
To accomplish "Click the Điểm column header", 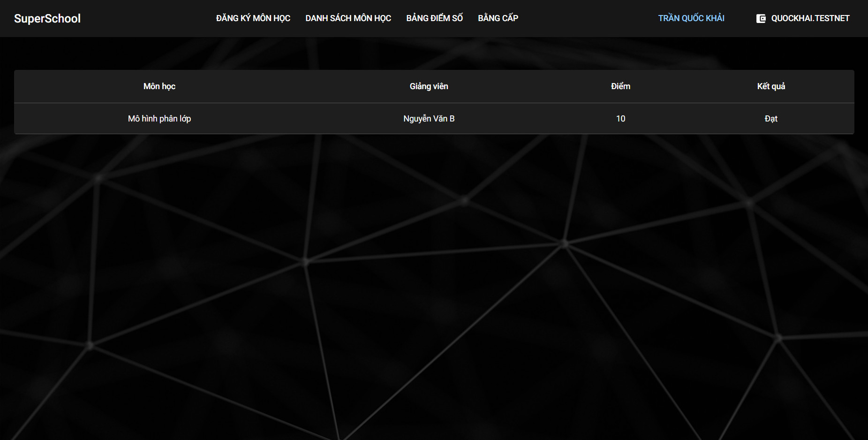I will tap(620, 86).
